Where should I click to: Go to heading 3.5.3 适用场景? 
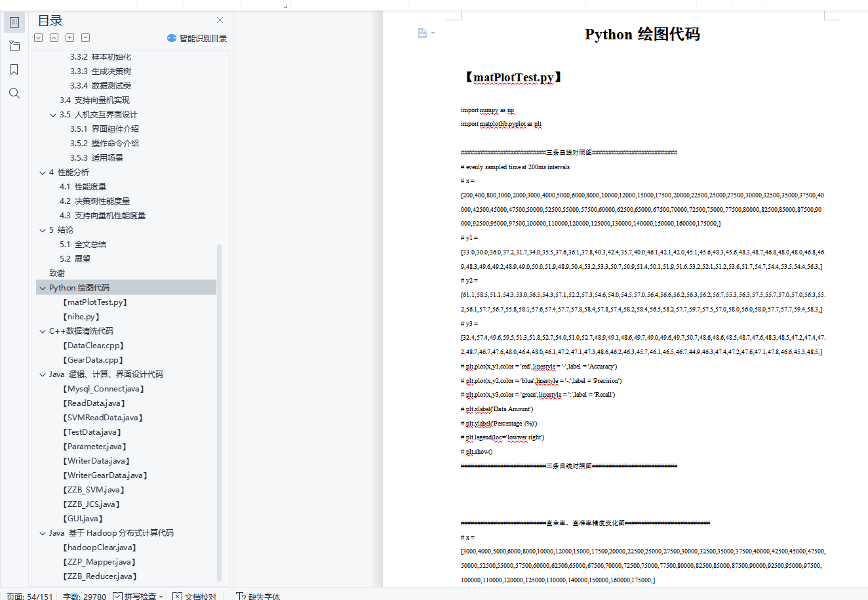click(96, 158)
